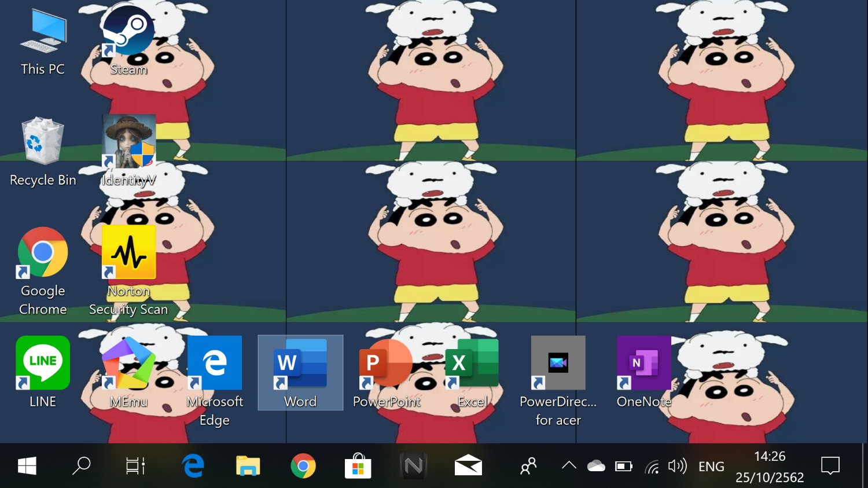Select the Excel desktop shortcut
This screenshot has width=868, height=488.
coord(472,372)
